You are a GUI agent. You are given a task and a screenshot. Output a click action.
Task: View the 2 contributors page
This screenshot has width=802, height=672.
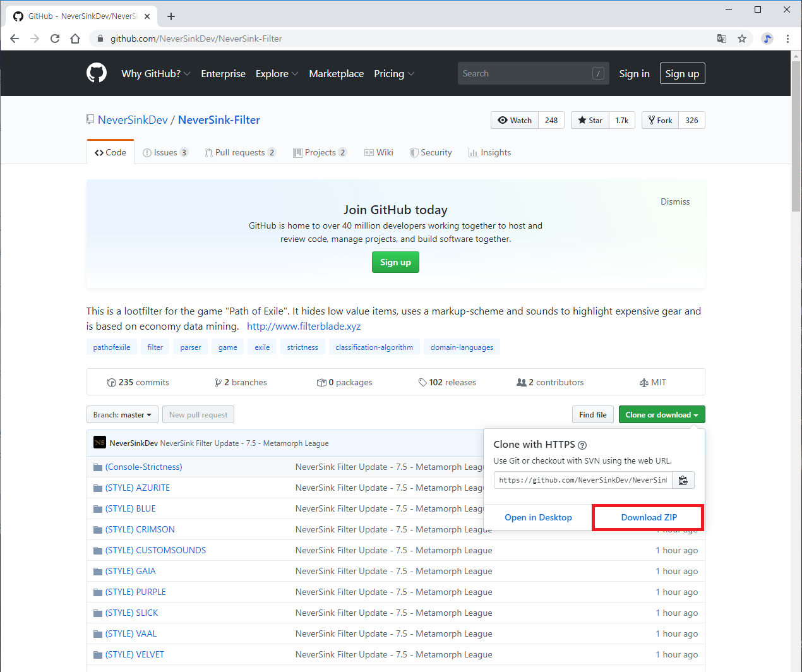550,382
